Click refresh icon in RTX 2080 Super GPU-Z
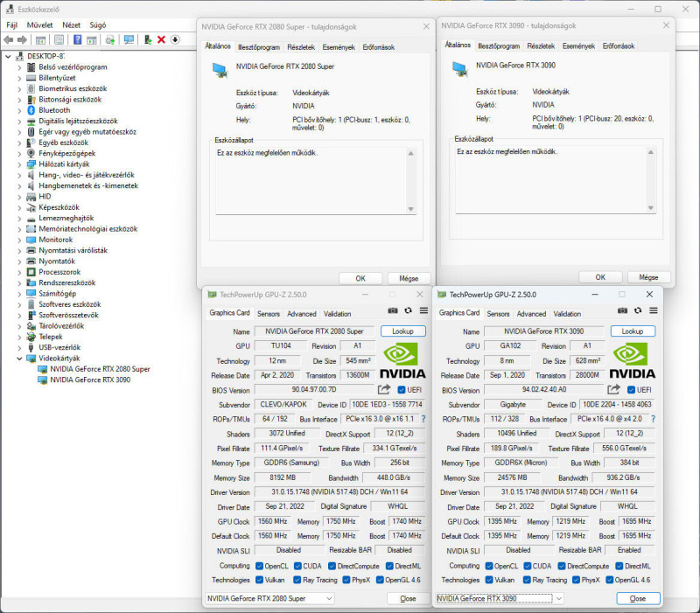 [408, 310]
